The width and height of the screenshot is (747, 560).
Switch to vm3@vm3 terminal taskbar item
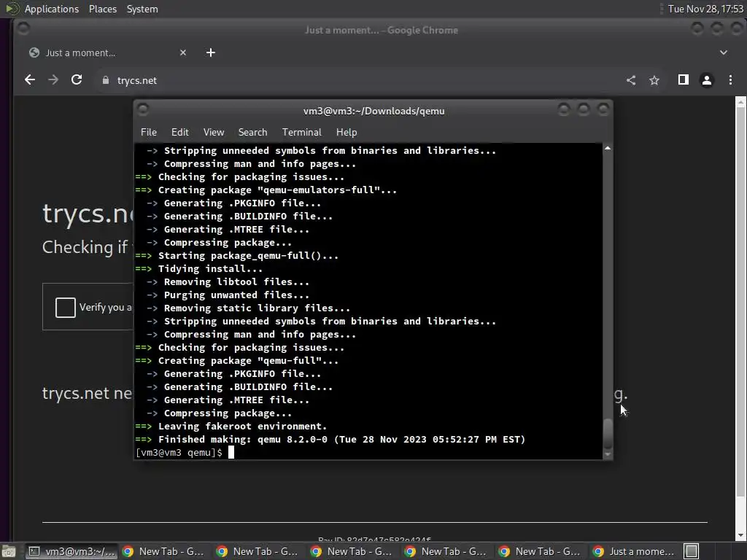71,551
